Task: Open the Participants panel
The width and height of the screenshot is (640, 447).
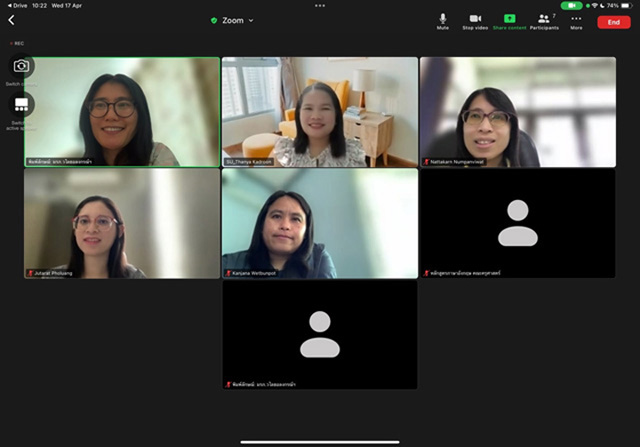Action: pos(544,21)
